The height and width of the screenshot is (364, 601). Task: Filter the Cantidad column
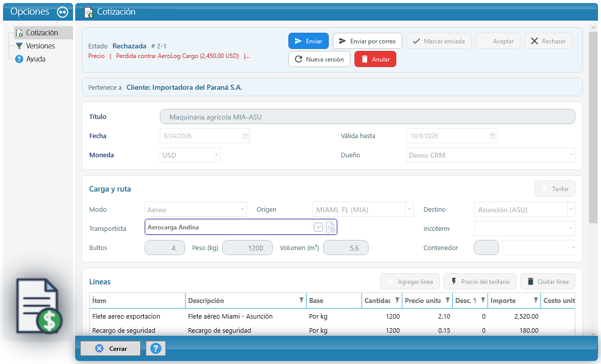coord(397,300)
